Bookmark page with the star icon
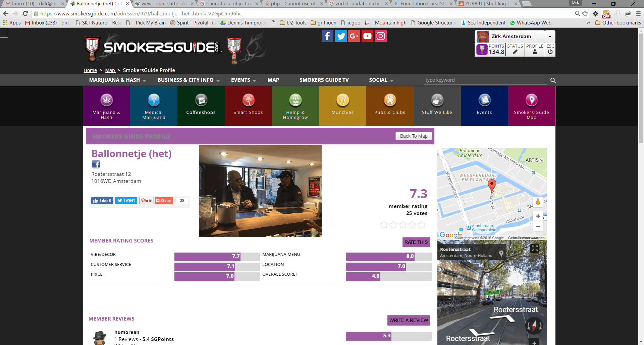 (x=585, y=14)
